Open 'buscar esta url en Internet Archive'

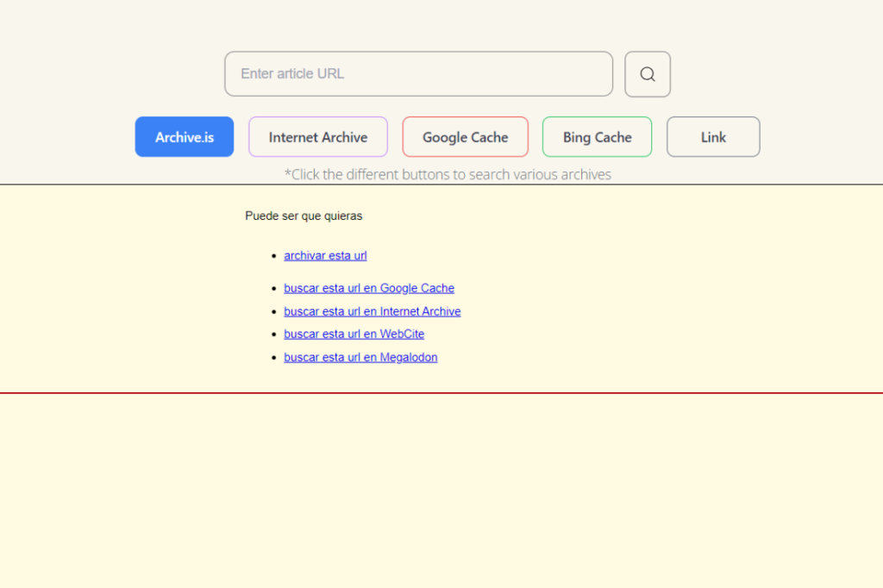pos(373,311)
